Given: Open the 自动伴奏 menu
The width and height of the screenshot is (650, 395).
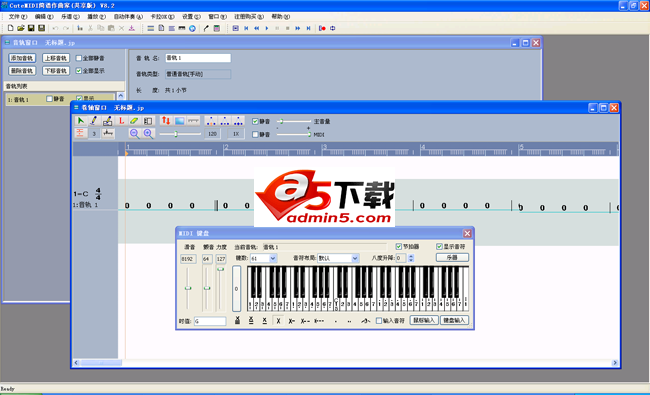Looking at the screenshot, I should click(x=128, y=17).
